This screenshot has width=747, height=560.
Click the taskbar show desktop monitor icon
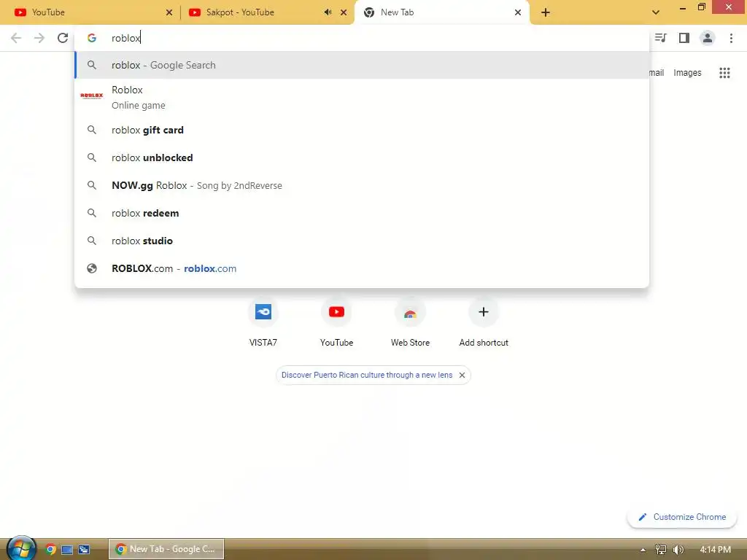(x=67, y=550)
